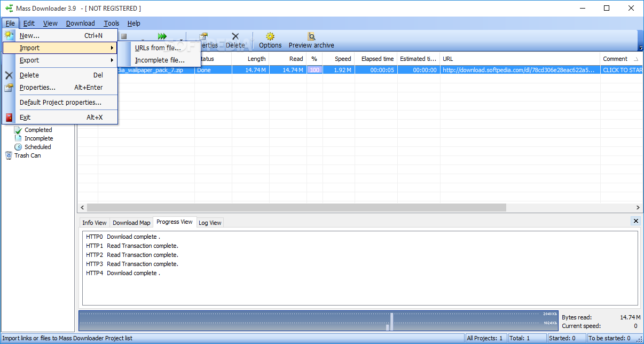Image resolution: width=644 pixels, height=344 pixels.
Task: Open the Start All dropdown arrow
Action: (x=181, y=40)
